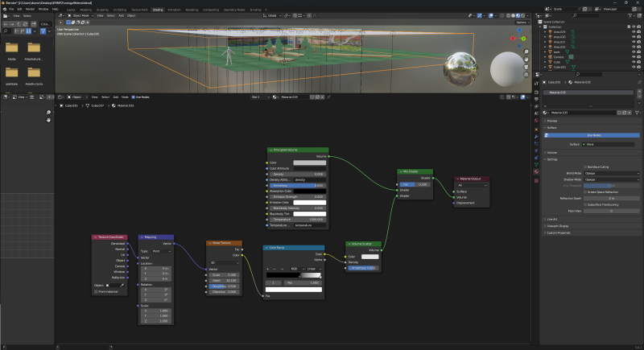This screenshot has height=350, width=644.
Task: Switch perspective/orthographic grid icon in viewport
Action: point(526,74)
